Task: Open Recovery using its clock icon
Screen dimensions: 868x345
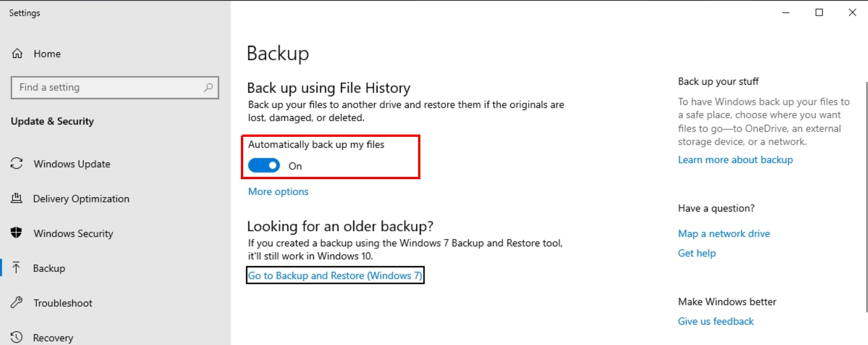Action: (x=17, y=337)
